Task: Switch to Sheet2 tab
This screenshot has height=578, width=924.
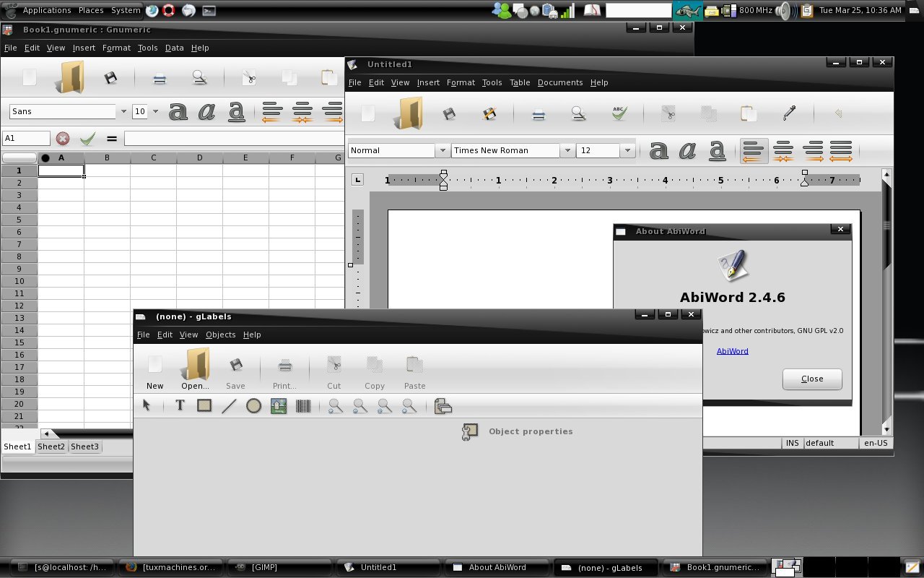Action: click(51, 447)
